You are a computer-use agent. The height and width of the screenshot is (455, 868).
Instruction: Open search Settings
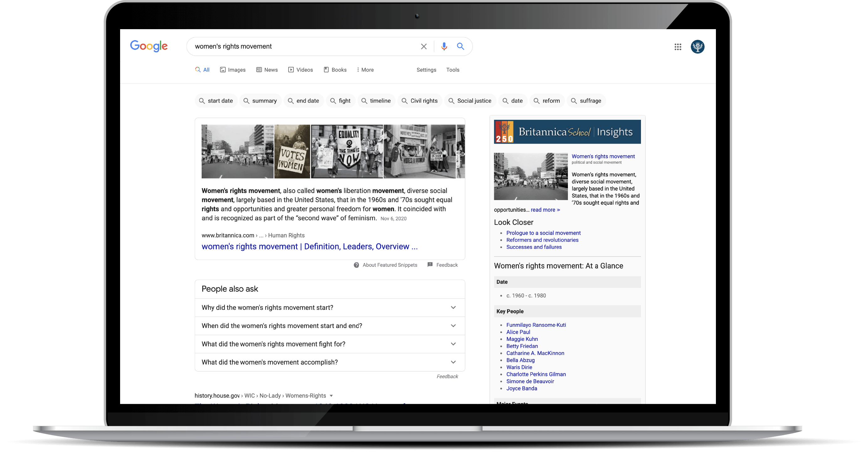pyautogui.click(x=426, y=70)
